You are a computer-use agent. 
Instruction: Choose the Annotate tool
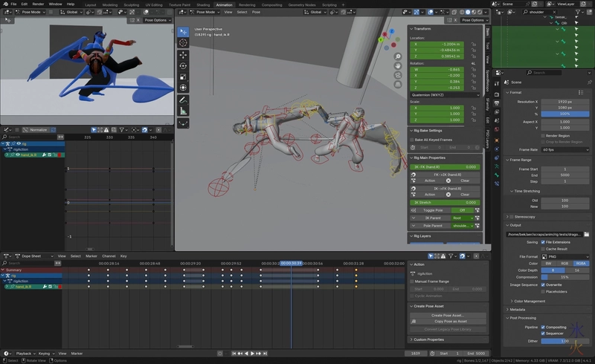183,100
